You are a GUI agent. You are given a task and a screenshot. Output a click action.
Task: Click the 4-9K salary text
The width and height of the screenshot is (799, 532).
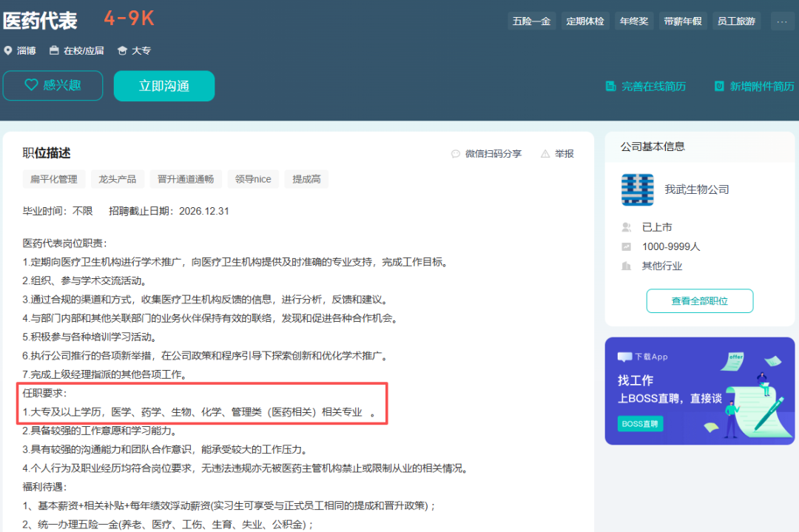point(129,18)
